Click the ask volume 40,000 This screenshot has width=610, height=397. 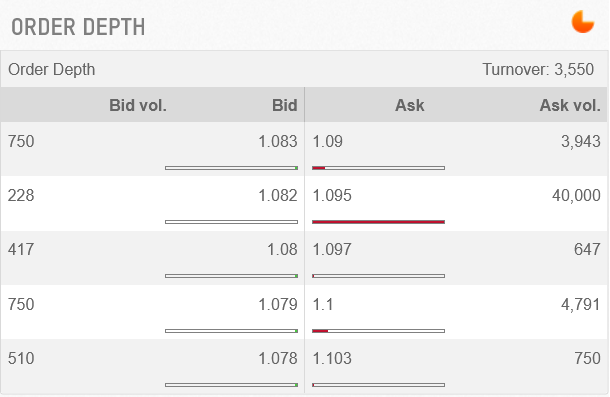point(576,195)
